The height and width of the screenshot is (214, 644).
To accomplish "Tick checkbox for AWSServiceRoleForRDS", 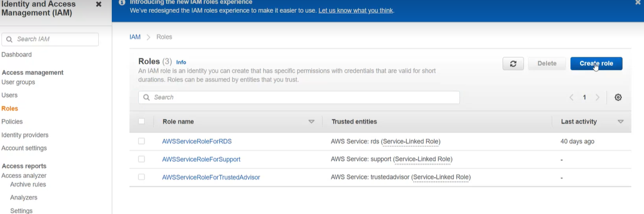I will (141, 141).
